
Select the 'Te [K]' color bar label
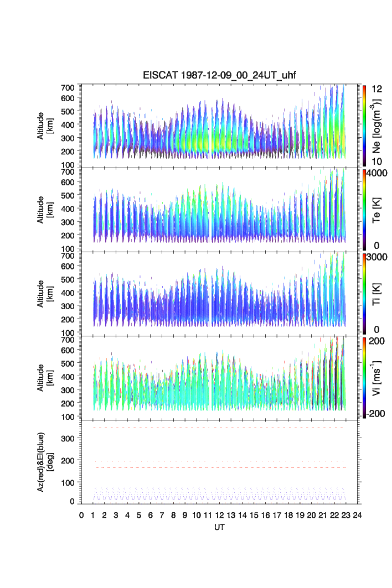376,210
